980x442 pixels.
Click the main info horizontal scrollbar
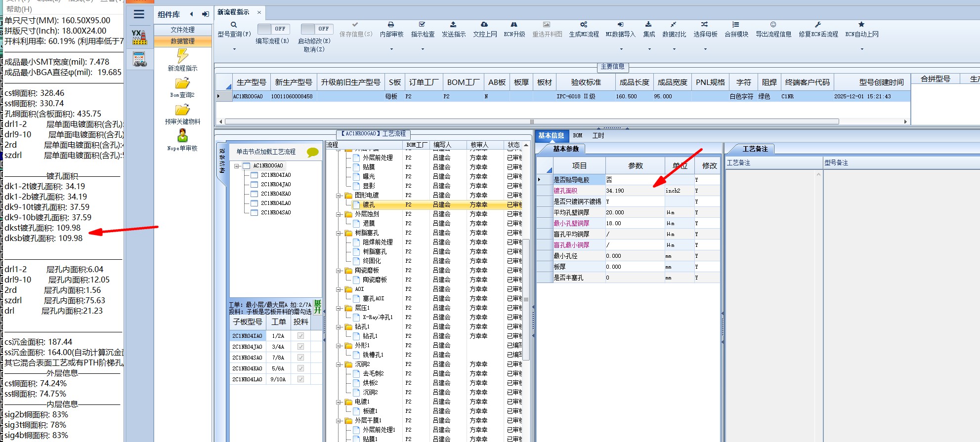pyautogui.click(x=532, y=121)
